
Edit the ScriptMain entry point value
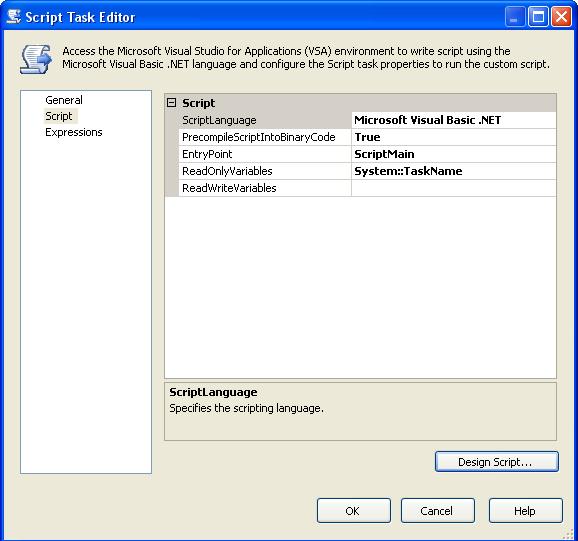454,154
